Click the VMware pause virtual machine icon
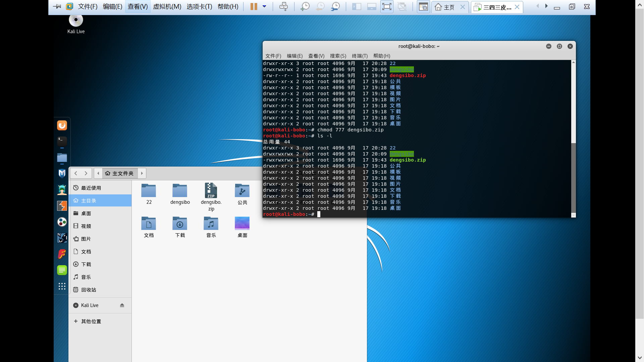This screenshot has height=362, width=644. click(x=254, y=6)
